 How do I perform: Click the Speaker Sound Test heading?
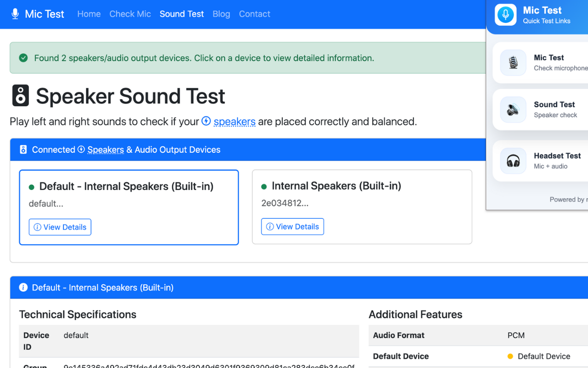pyautogui.click(x=130, y=96)
